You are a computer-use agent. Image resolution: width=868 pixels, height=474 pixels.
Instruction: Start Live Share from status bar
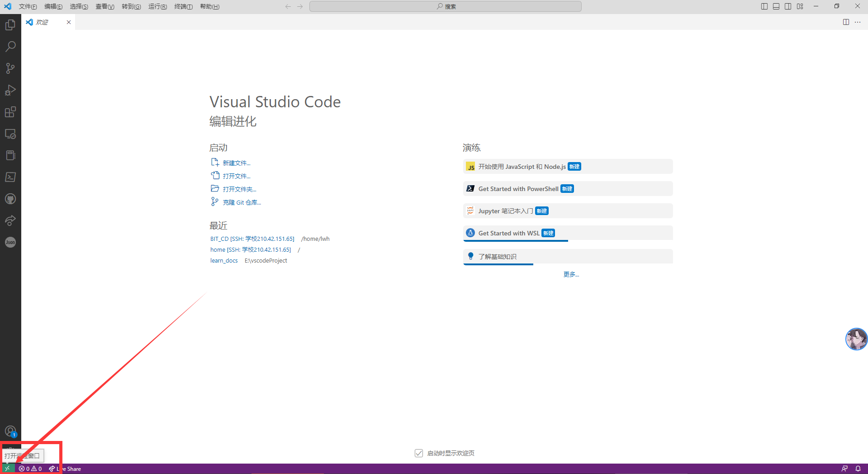pos(65,469)
